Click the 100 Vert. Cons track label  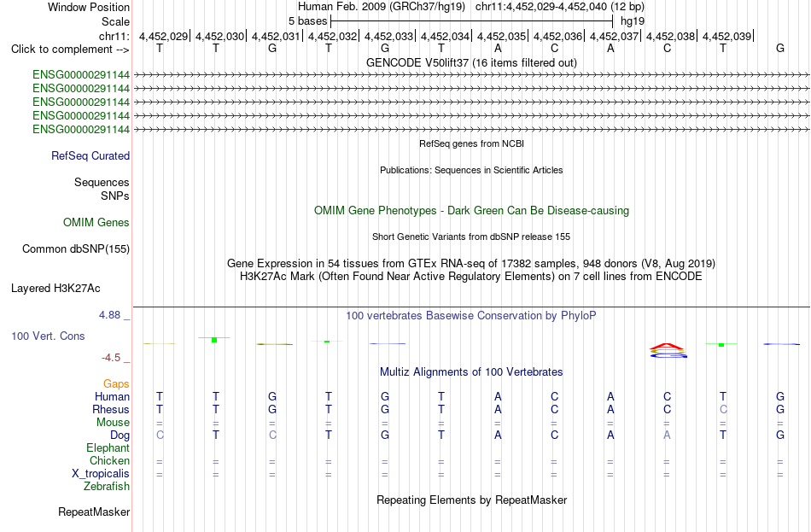48,336
